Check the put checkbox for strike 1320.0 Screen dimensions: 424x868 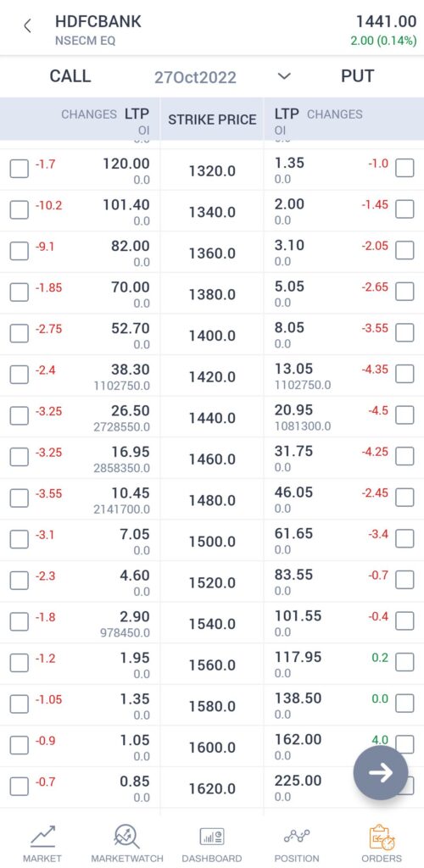coord(404,169)
